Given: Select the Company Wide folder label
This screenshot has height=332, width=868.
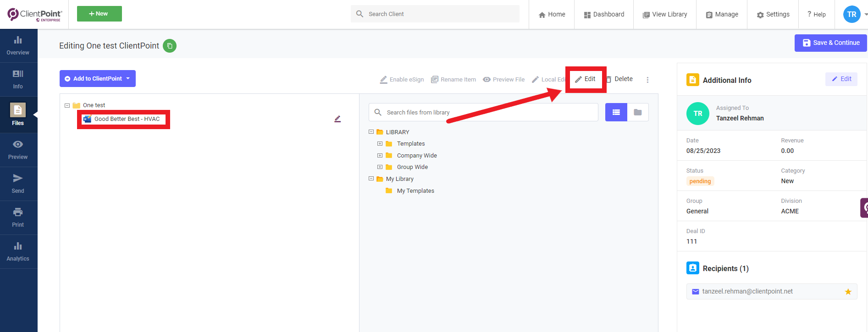Looking at the screenshot, I should click(x=417, y=156).
